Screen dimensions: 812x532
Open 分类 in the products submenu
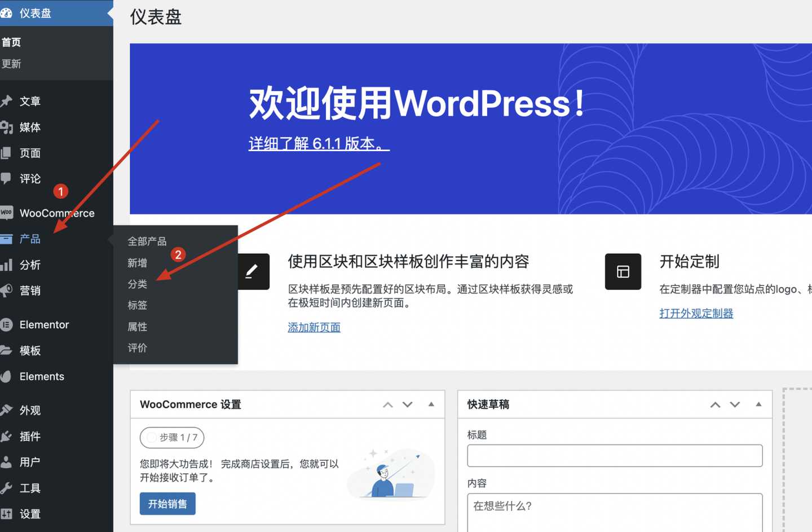(x=137, y=284)
